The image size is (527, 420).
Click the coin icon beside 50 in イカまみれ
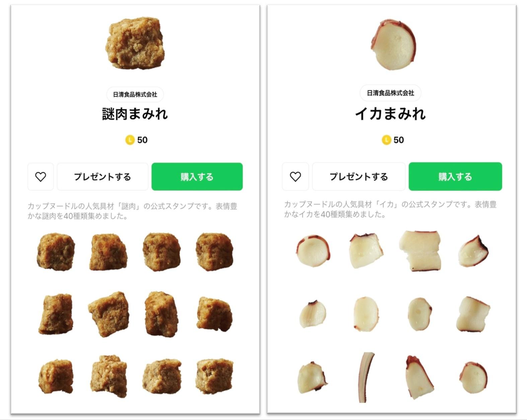click(386, 140)
